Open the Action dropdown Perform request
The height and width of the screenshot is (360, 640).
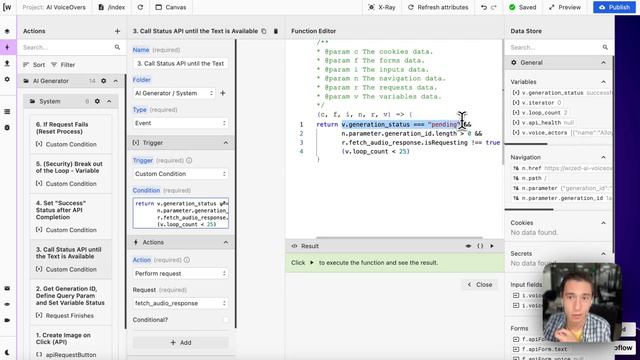click(x=180, y=273)
